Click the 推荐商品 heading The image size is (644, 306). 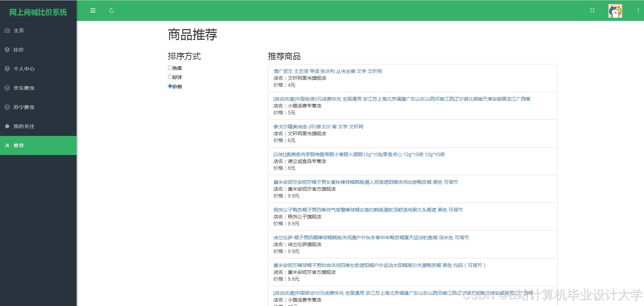click(284, 56)
